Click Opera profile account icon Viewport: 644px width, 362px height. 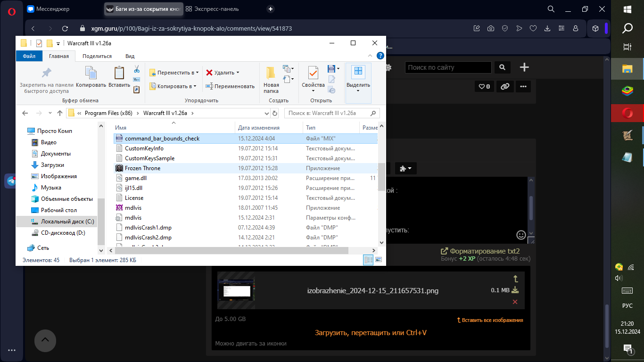coord(576,28)
